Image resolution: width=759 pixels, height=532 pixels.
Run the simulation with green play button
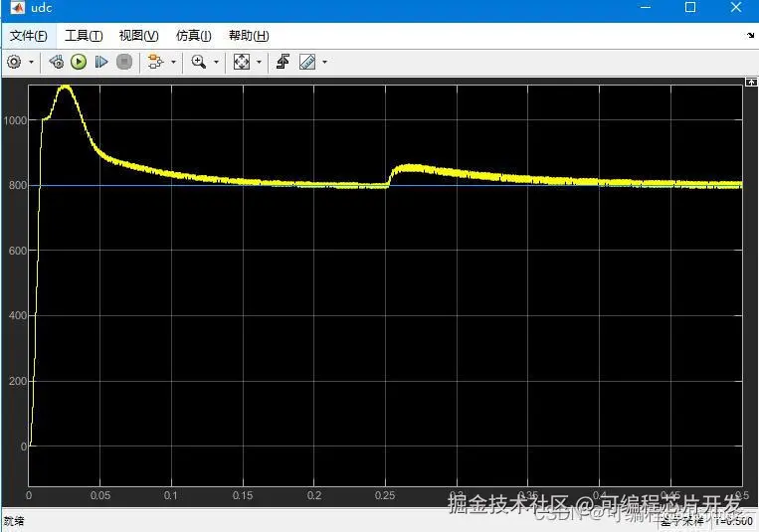[79, 62]
